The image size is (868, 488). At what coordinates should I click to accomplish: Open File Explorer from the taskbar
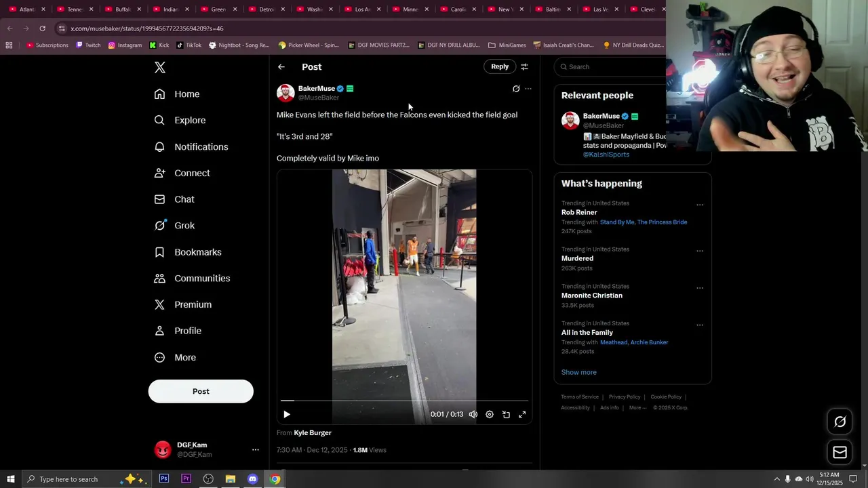pos(231,479)
